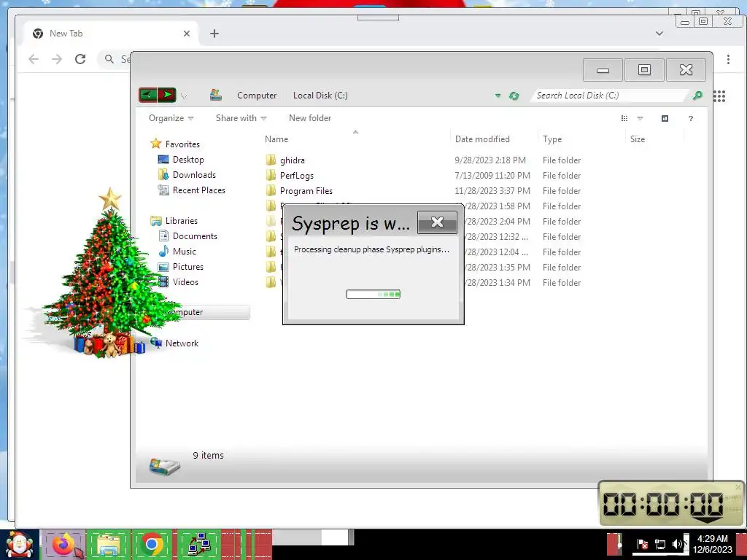The height and width of the screenshot is (560, 747).
Task: Click the network tray icon
Action: click(659, 544)
